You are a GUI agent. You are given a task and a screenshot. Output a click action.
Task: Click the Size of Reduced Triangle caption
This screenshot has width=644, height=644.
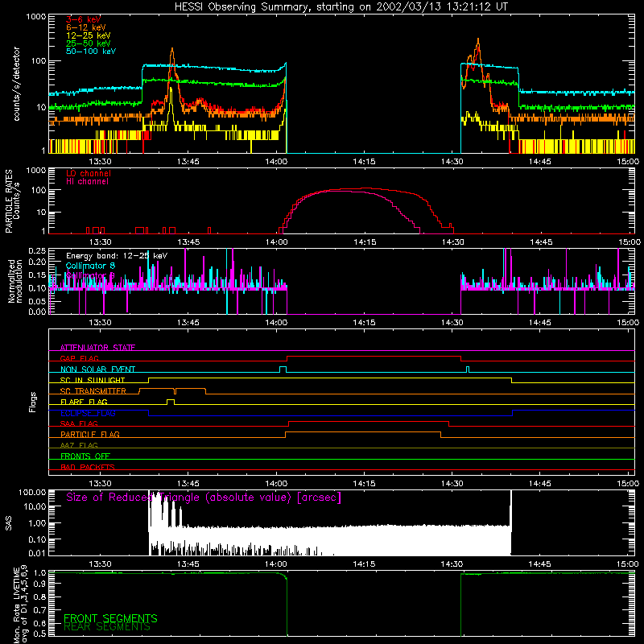(x=204, y=497)
